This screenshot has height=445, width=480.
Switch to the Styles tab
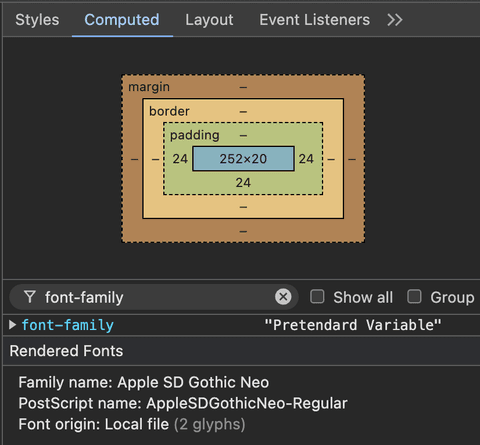(x=37, y=20)
